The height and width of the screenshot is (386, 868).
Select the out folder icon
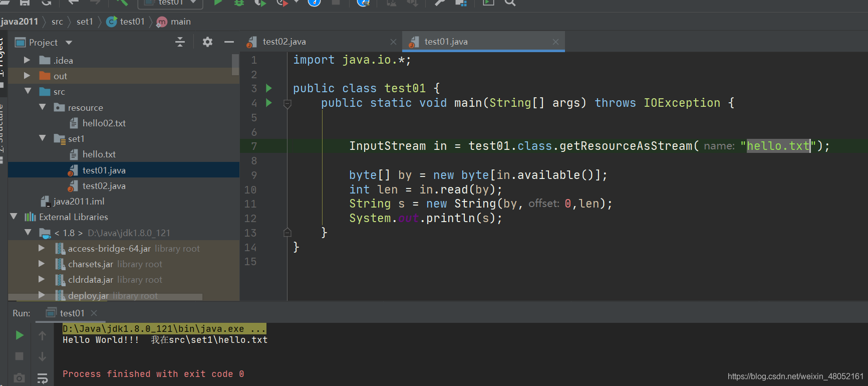[45, 76]
